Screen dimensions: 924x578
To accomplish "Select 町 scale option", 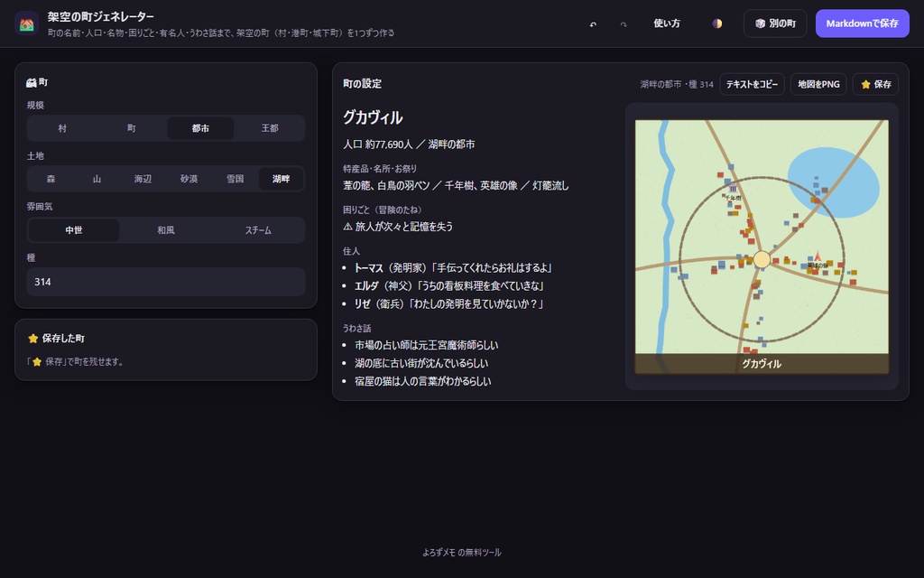I will 132,128.
